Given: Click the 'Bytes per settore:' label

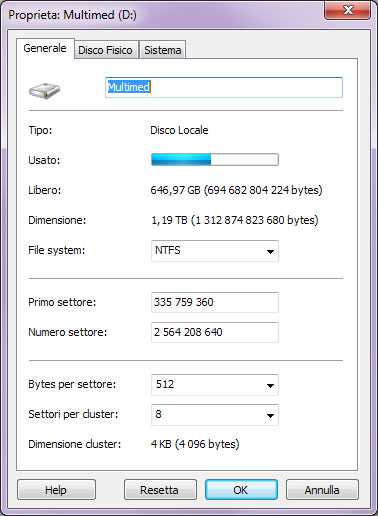Looking at the screenshot, I should click(72, 384).
